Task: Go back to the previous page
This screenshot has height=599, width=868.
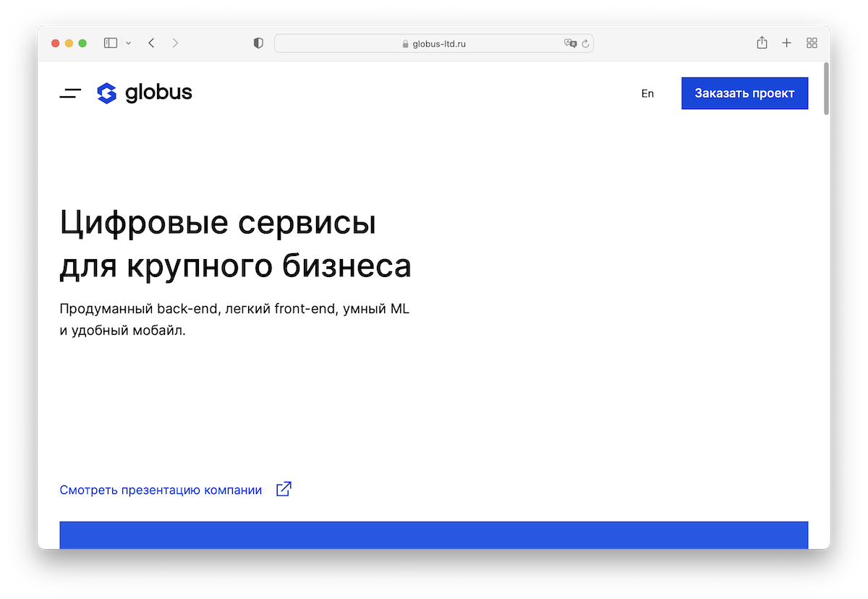Action: (x=151, y=43)
